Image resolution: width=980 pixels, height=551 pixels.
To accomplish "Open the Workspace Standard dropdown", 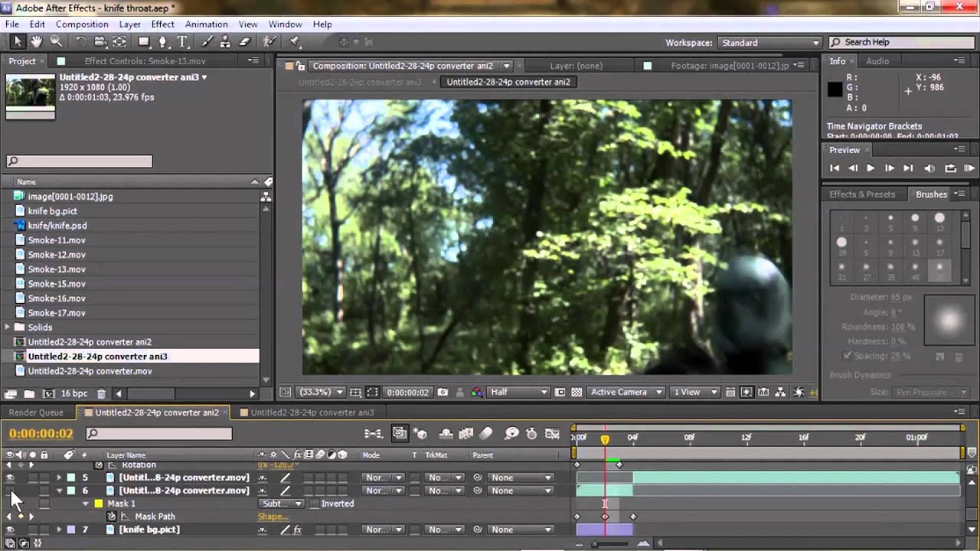I will [x=770, y=43].
